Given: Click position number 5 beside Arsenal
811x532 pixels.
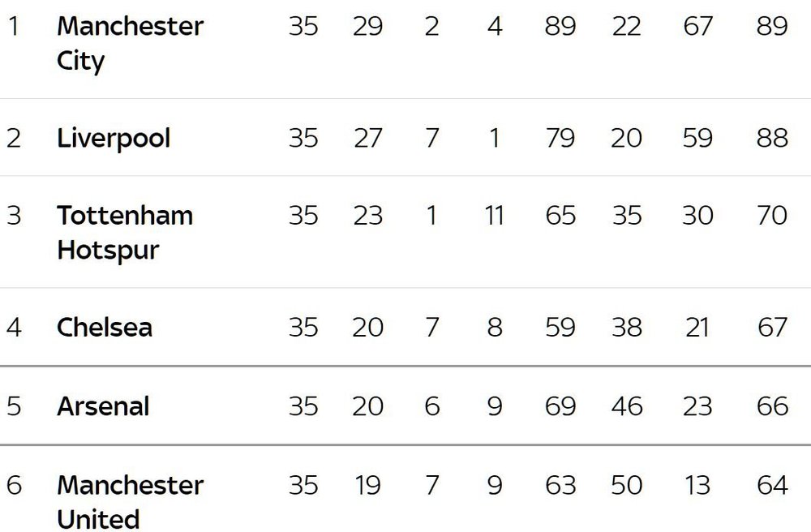Looking at the screenshot, I should point(14,405).
